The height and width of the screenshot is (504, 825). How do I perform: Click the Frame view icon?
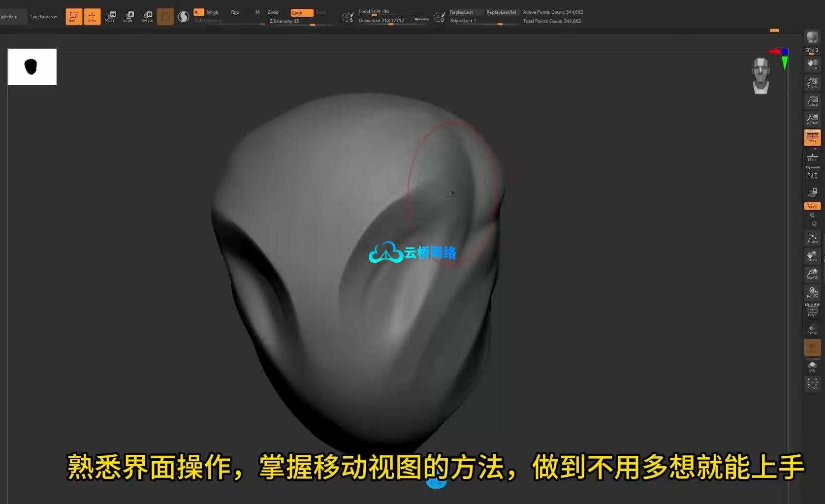[812, 238]
